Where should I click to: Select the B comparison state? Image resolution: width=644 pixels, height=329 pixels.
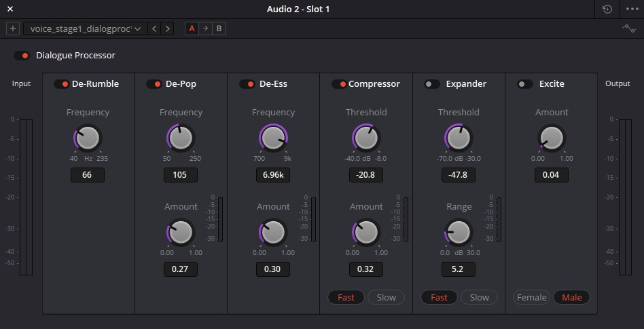[x=219, y=28]
